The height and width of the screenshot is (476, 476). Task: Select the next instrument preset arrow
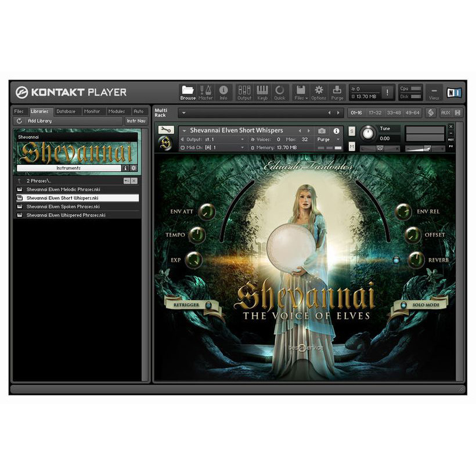(309, 131)
